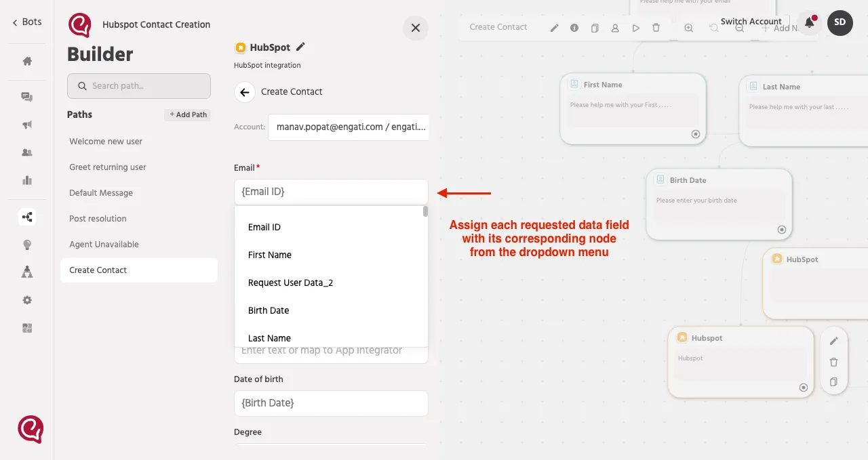Select the First Name node
The width and height of the screenshot is (868, 460).
[x=633, y=109]
